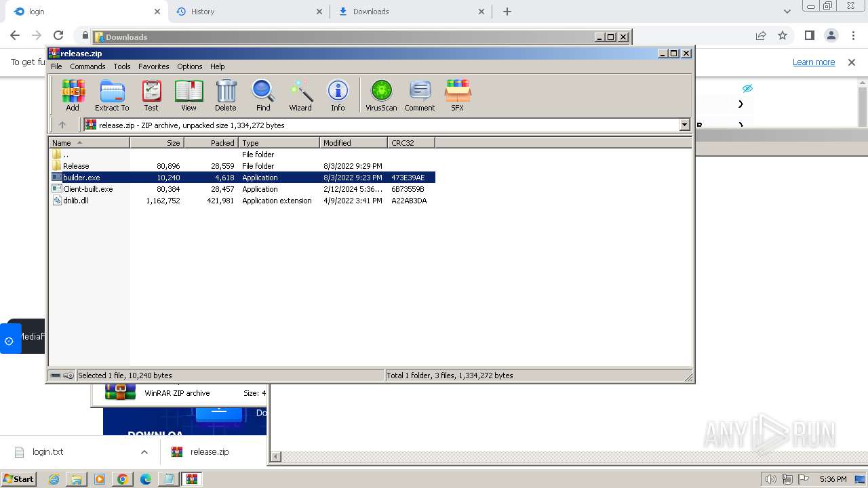Select the Release folder row

tap(241, 166)
